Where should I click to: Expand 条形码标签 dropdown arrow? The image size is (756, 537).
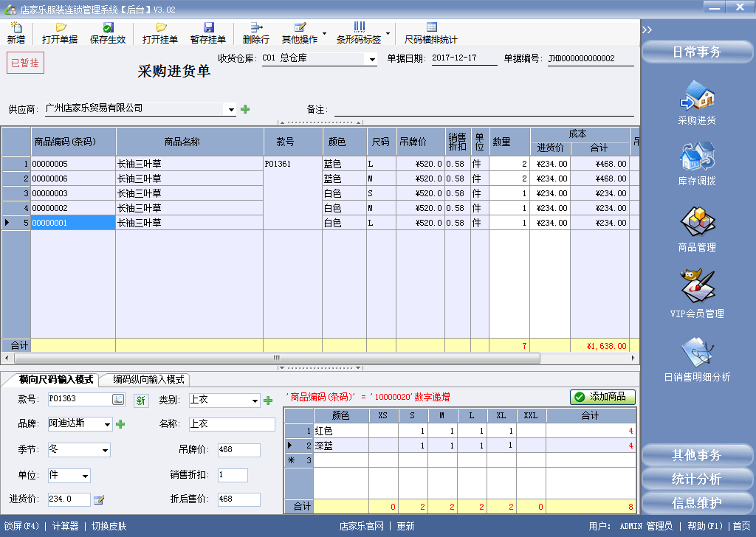coord(388,33)
